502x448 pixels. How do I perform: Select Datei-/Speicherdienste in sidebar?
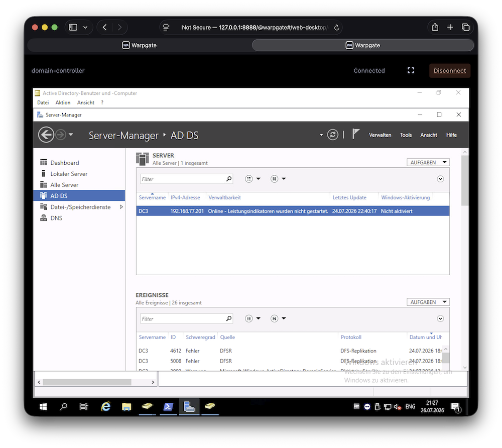(x=79, y=207)
